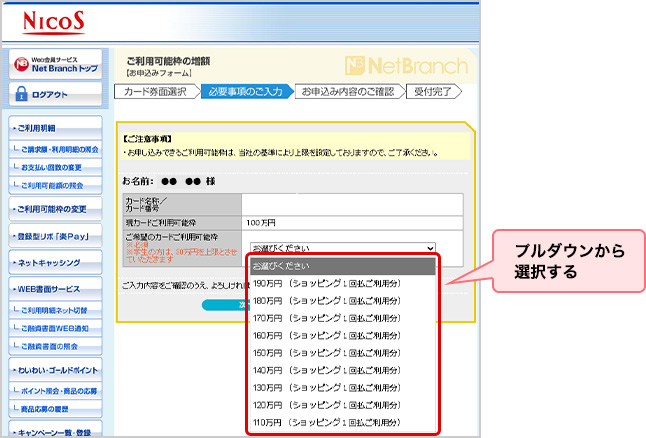The width and height of the screenshot is (646, 438).
Task: Click the カード名称／カード番号 label cell
Action: pos(182,204)
